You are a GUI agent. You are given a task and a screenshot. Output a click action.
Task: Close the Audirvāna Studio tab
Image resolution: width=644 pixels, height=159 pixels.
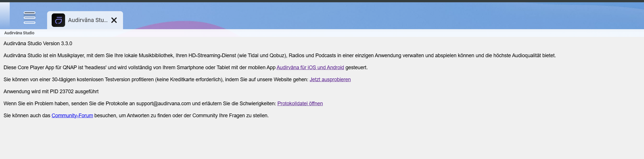(x=114, y=20)
